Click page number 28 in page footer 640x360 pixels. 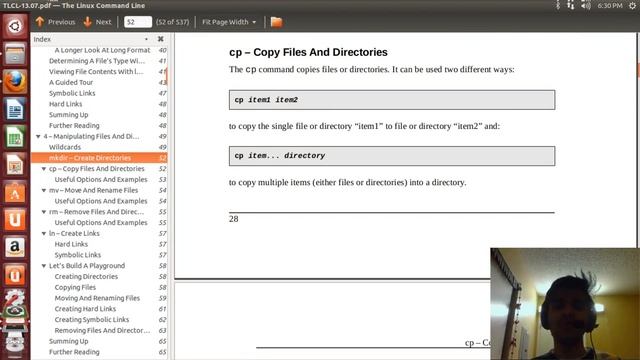coord(233,219)
